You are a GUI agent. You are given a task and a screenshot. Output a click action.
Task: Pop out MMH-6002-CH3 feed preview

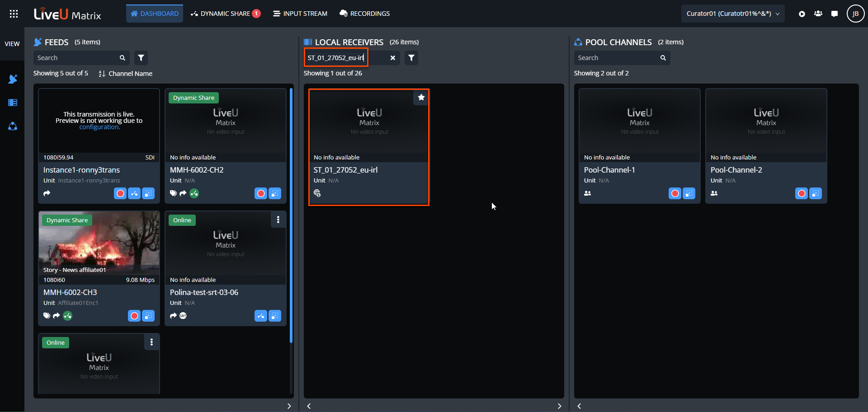coord(148,316)
